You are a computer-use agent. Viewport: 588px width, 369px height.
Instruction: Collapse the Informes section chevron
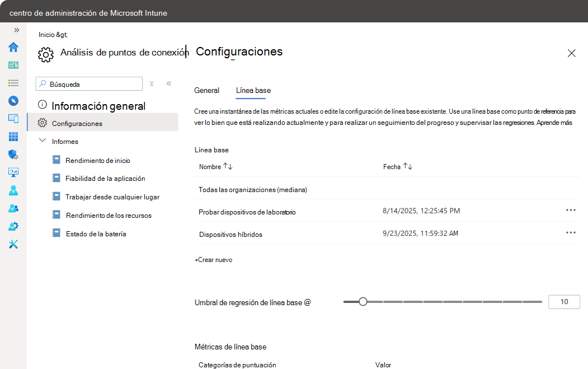(x=43, y=141)
